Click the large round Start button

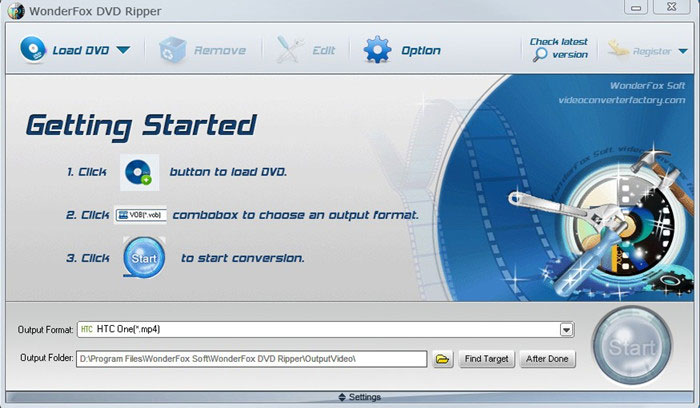pos(632,346)
